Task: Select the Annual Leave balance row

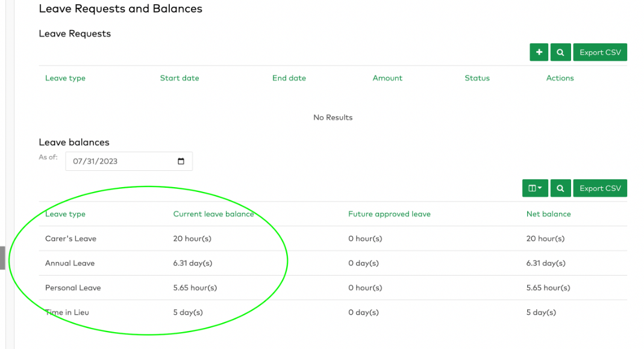Action: 333,264
